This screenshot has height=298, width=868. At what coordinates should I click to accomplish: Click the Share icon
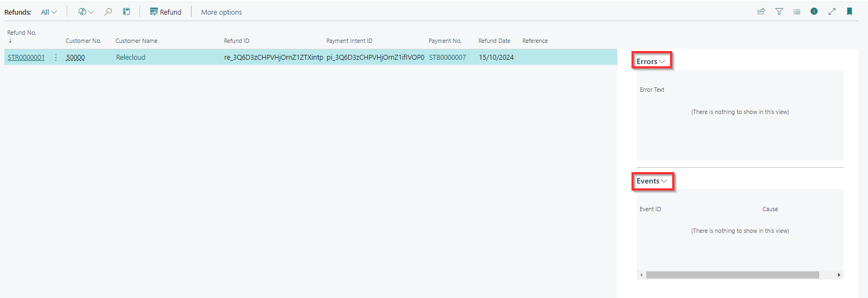(x=761, y=11)
